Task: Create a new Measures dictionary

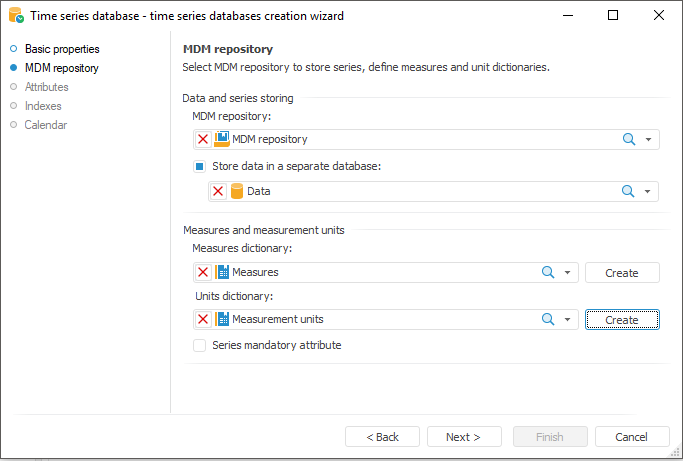Action: point(621,272)
